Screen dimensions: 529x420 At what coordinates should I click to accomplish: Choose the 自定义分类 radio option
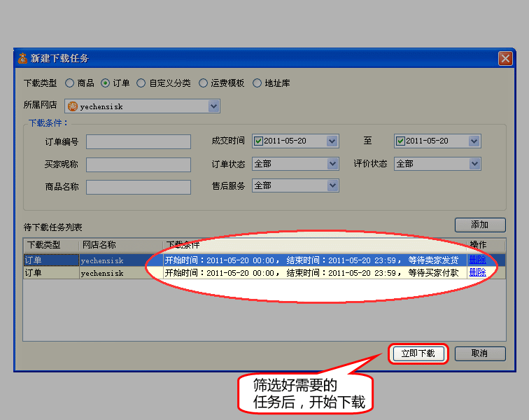[141, 83]
